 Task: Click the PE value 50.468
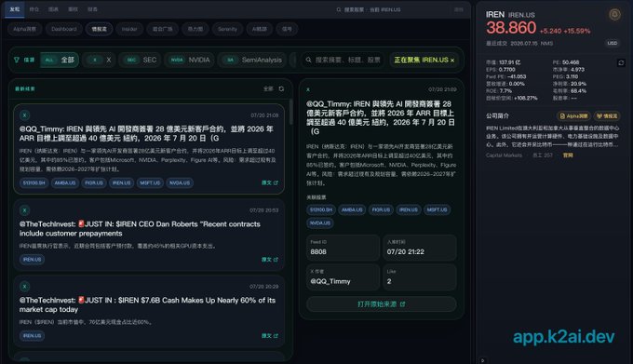(571, 62)
